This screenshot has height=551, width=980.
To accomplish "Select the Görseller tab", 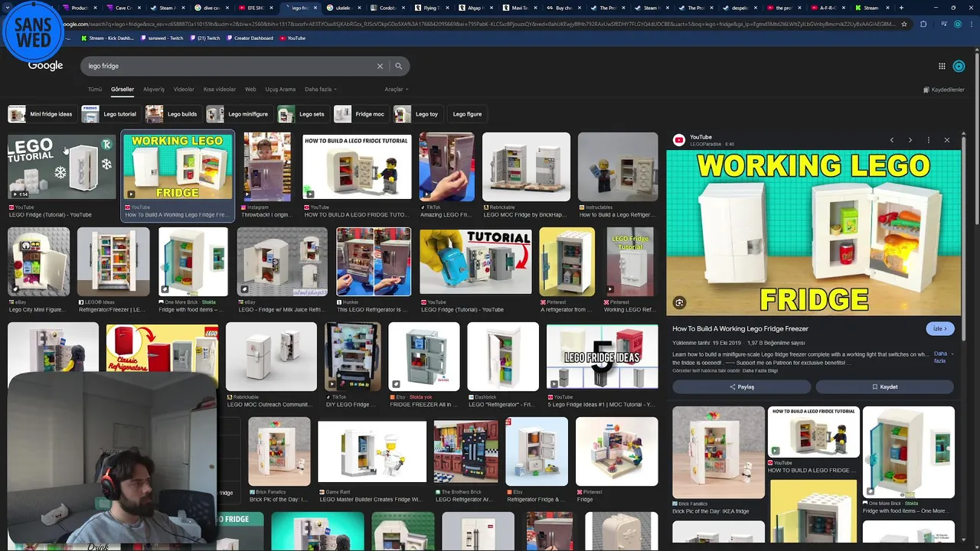I will [122, 90].
